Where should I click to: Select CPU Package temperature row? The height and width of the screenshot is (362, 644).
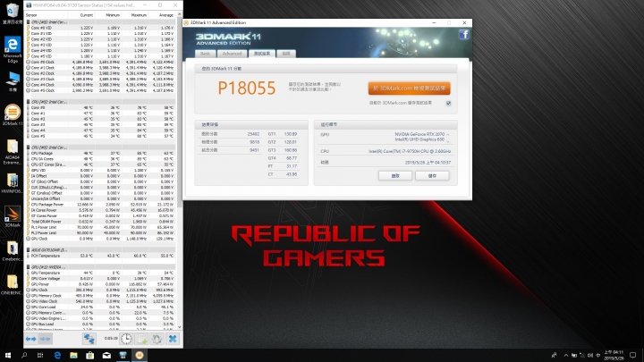point(100,153)
